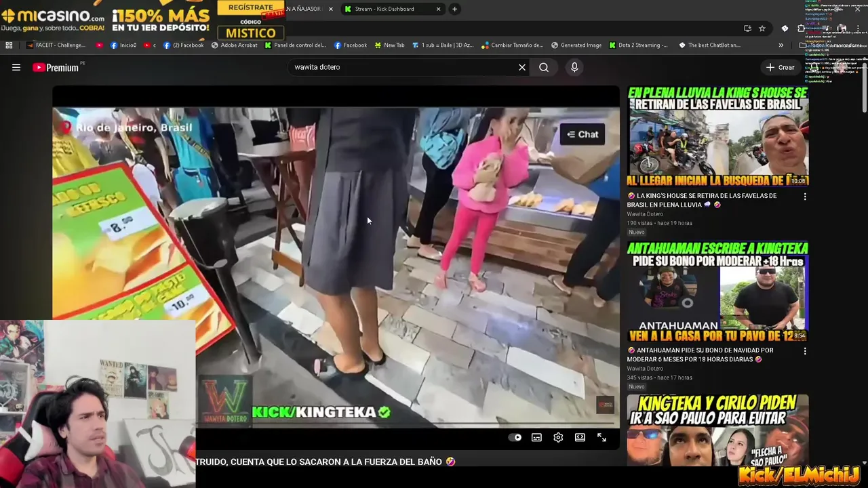Expand the bookmarks overflow chevron
Viewport: 868px width, 488px height.
coord(781,45)
